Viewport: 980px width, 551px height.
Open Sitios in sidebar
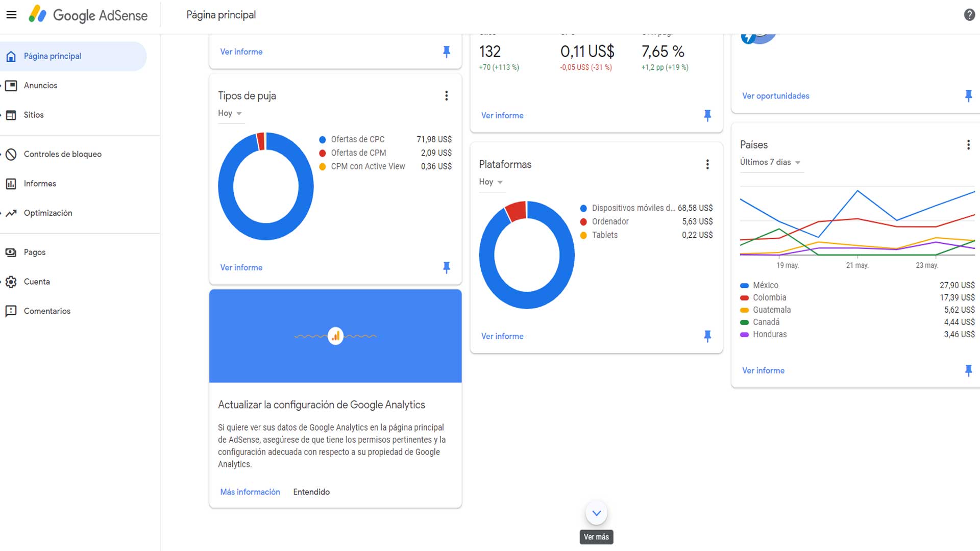[34, 115]
